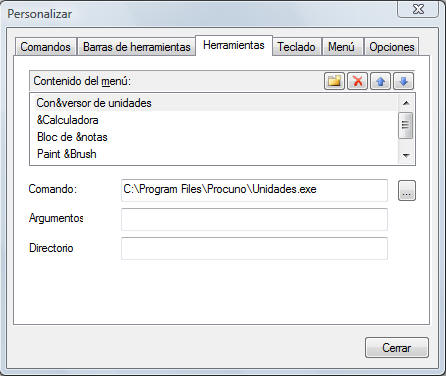Click the list scrollbar up arrow
This screenshot has height=376, width=446.
406,103
